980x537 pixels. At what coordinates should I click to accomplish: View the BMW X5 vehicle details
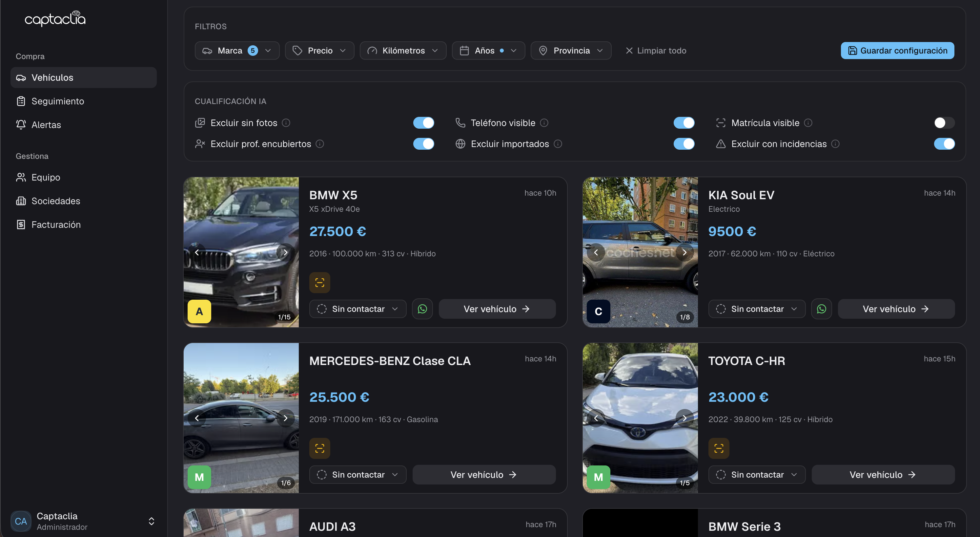tap(497, 309)
